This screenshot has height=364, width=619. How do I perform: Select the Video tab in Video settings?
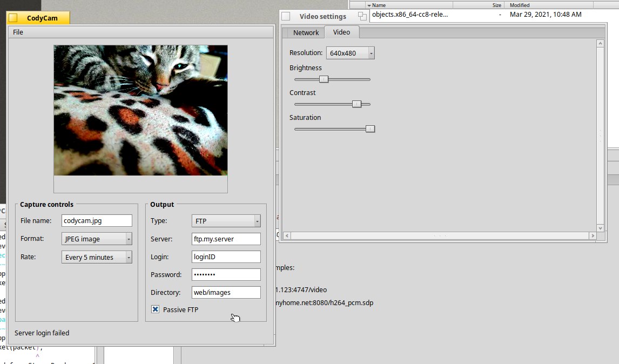point(341,32)
